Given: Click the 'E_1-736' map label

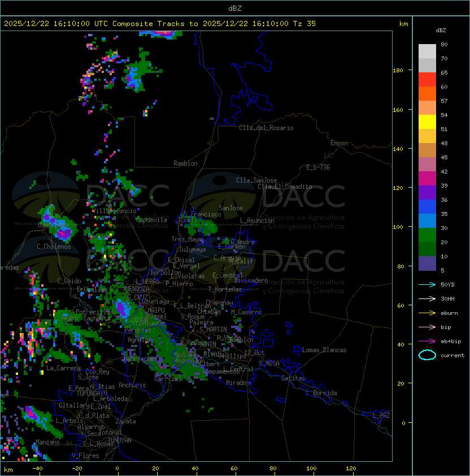Looking at the screenshot, I should pyautogui.click(x=318, y=167).
